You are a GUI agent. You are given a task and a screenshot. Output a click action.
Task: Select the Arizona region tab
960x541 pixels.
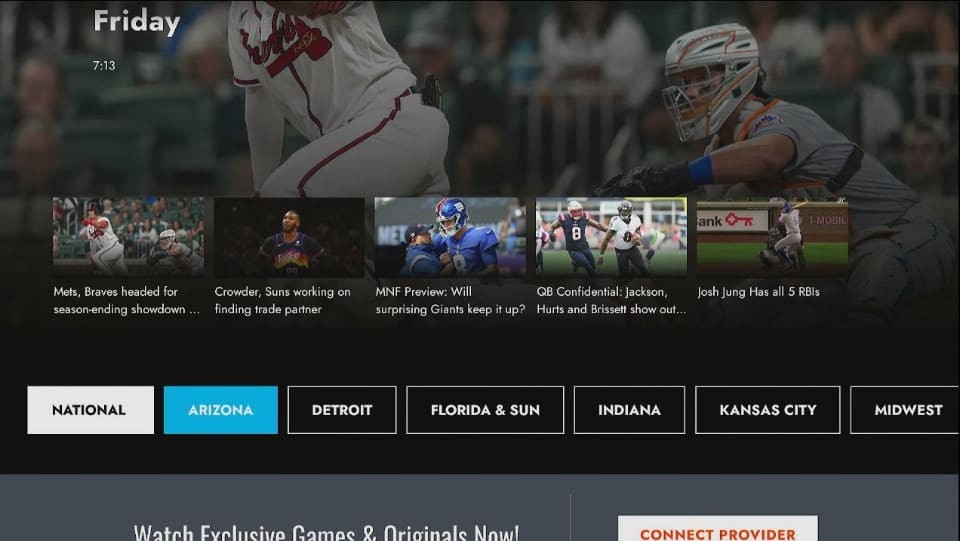pos(220,410)
